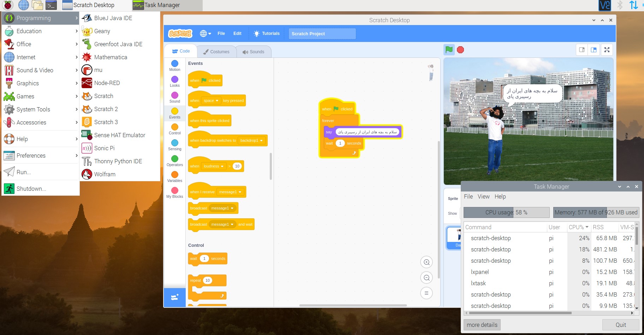Zoom in on the code workspace
Viewport: 644px width, 335px height.
427,262
